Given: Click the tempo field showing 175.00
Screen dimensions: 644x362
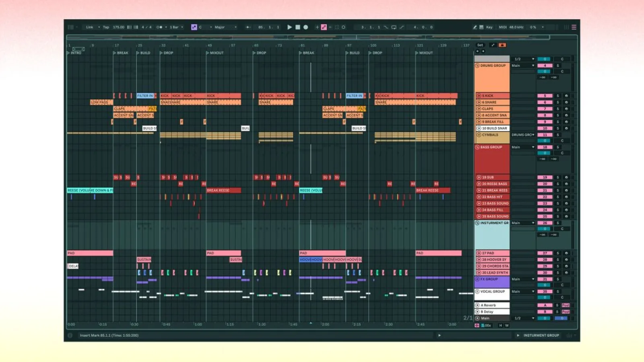Looking at the screenshot, I should [x=118, y=27].
